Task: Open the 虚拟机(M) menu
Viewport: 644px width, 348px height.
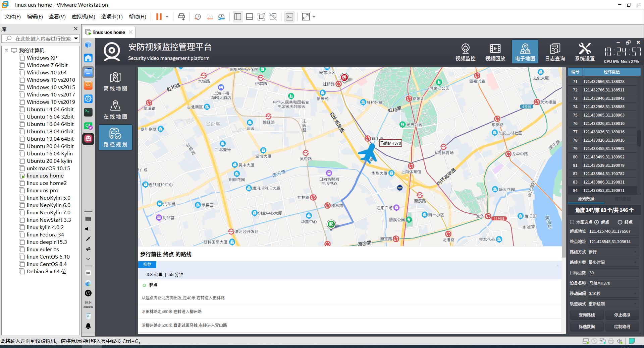Action: pos(83,17)
